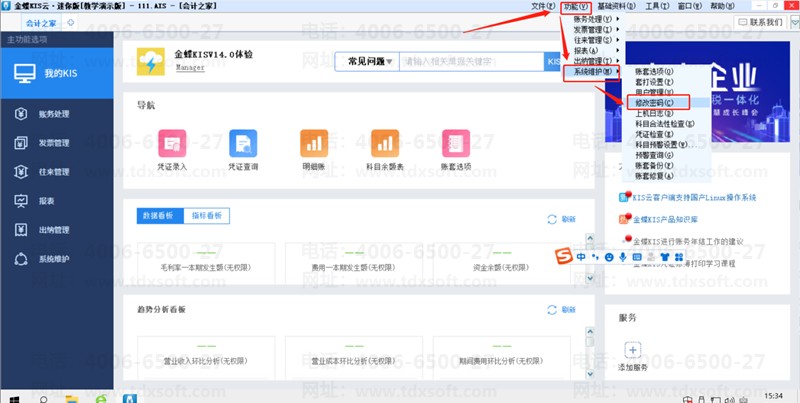
Task: Open the 明细账 ledger icon
Action: tap(314, 143)
